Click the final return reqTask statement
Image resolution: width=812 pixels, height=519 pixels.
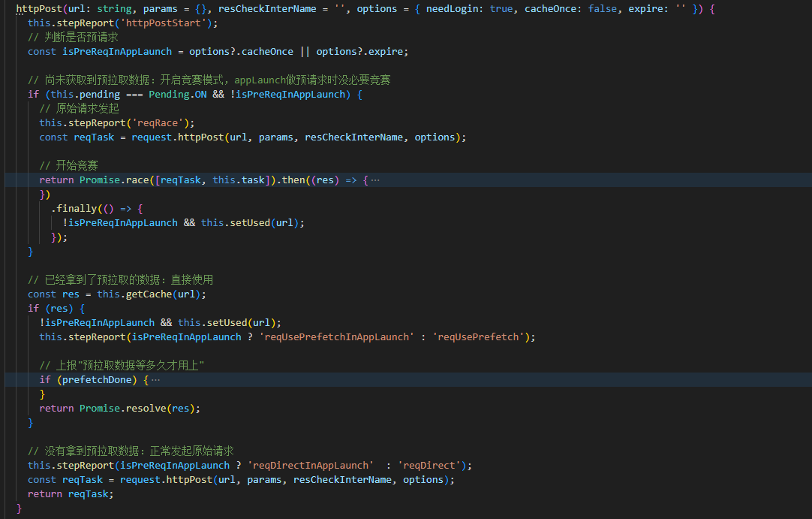click(69, 494)
